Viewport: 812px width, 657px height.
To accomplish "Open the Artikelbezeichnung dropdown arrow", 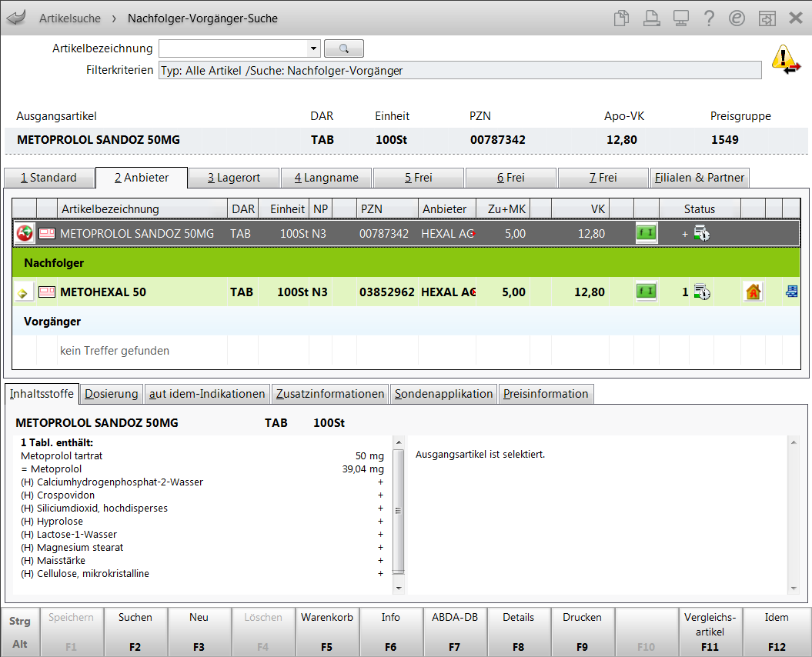I will (313, 48).
